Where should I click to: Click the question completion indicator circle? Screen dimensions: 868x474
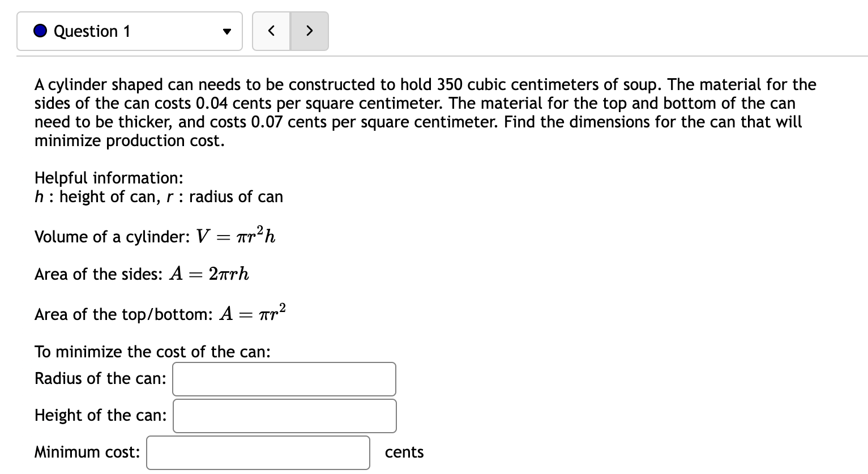tap(39, 31)
